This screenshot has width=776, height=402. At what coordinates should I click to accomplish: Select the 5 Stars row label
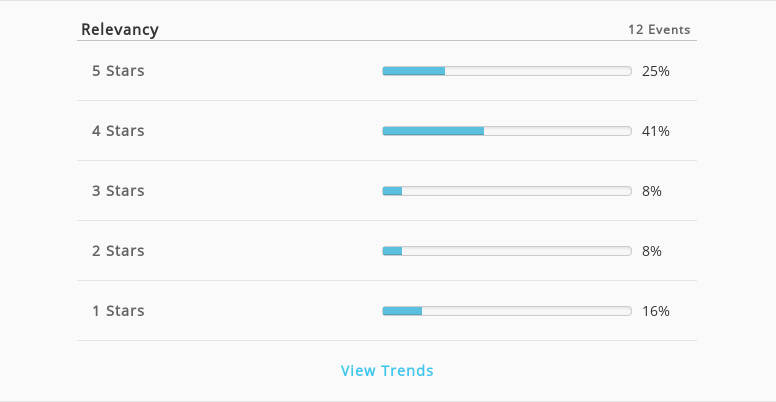point(118,71)
